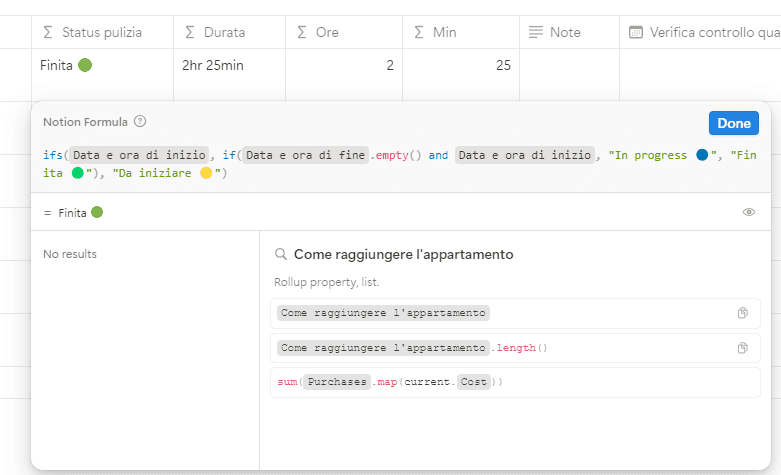Copy the '.length()' example formula
Screen dimensions: 781x475
click(743, 348)
